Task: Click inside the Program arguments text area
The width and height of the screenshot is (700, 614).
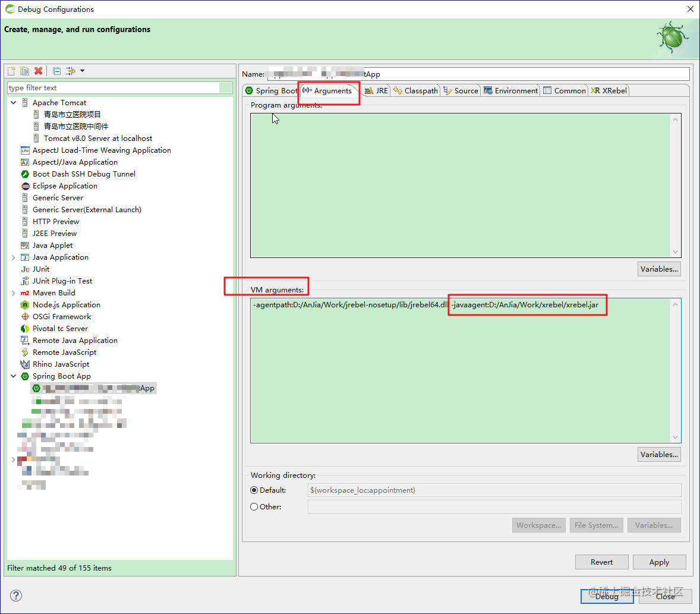Action: click(461, 185)
